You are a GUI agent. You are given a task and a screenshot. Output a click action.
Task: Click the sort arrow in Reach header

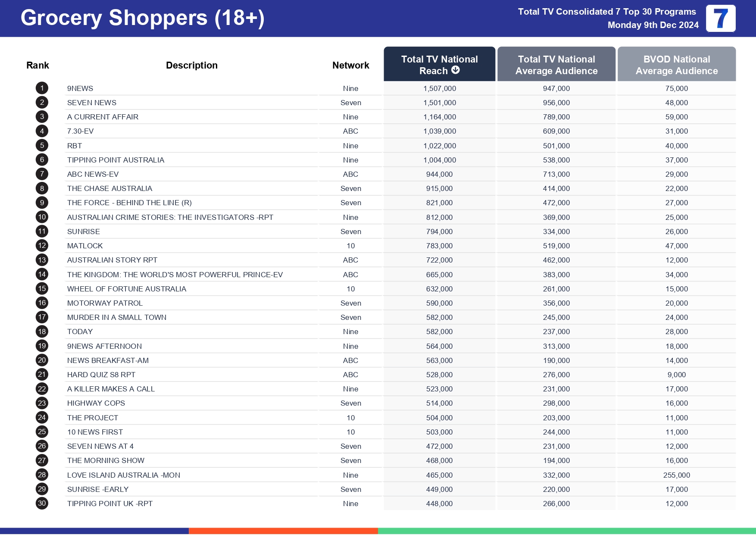[456, 70]
